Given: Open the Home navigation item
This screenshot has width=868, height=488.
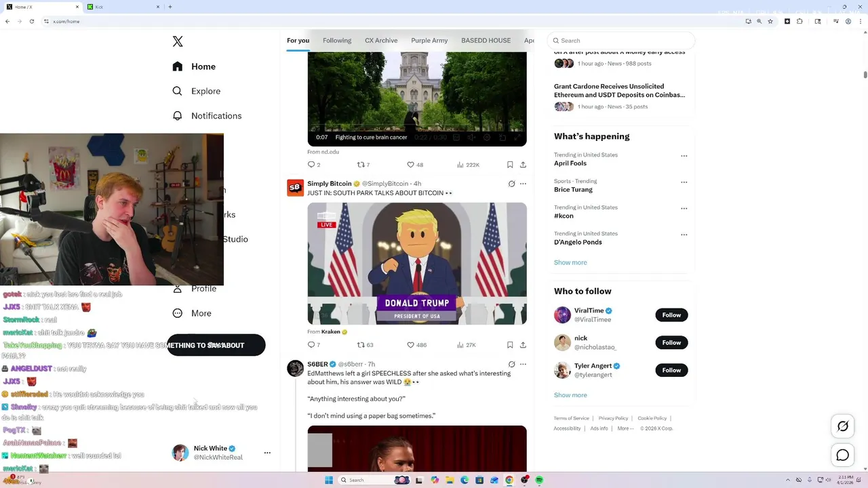Looking at the screenshot, I should [x=194, y=66].
